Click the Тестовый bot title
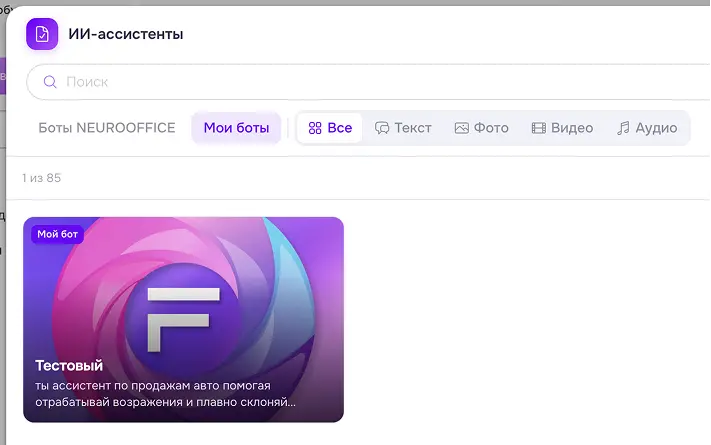This screenshot has width=711, height=445. tap(69, 366)
